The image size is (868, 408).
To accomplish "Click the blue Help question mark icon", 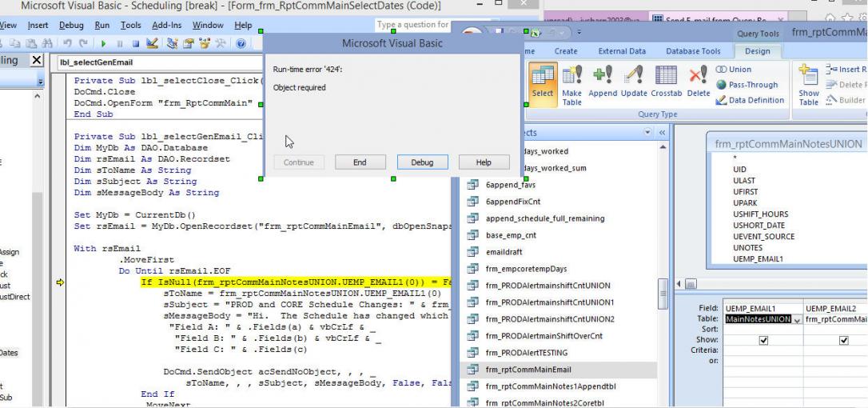I will click(241, 43).
